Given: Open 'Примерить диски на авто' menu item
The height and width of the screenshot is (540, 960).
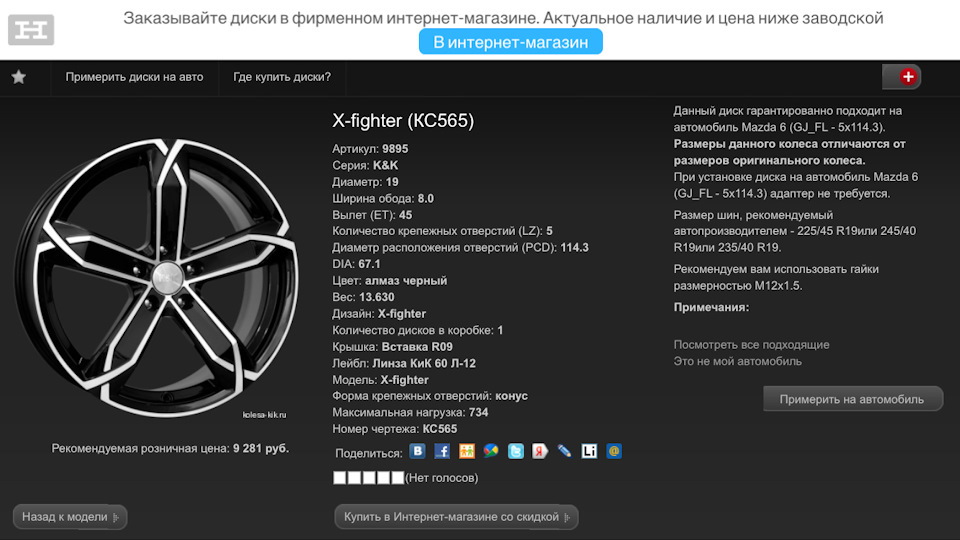Looking at the screenshot, I should coord(134,77).
